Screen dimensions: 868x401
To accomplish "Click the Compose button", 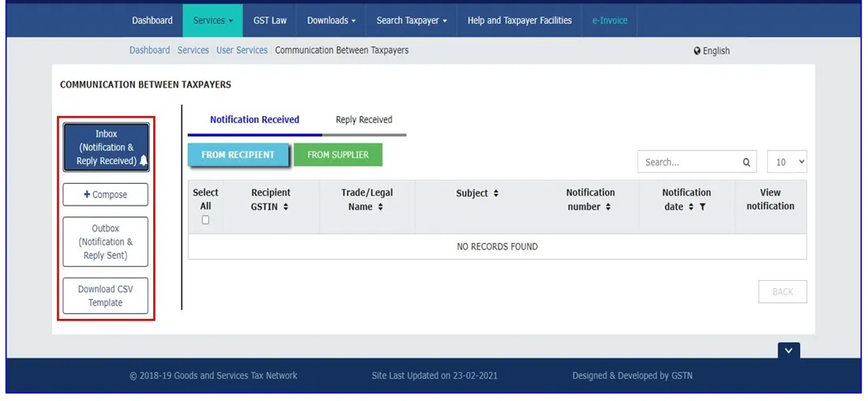I will tap(105, 194).
